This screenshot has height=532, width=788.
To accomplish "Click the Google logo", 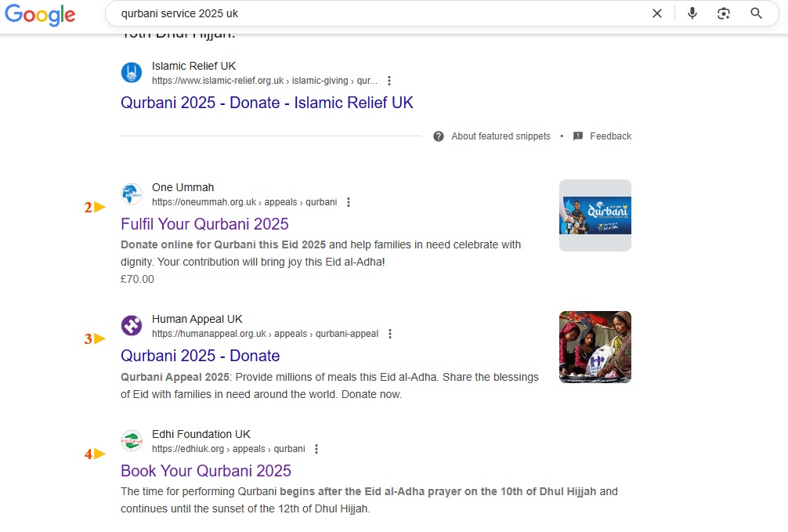I will click(40, 15).
